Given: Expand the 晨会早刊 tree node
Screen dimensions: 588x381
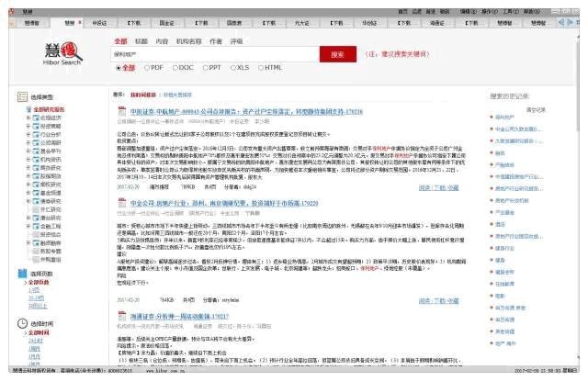Looking at the screenshot, I should click(x=28, y=151).
